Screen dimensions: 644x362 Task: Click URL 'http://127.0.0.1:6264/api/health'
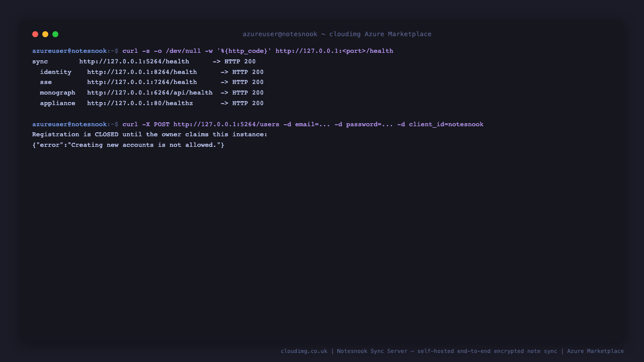[150, 93]
